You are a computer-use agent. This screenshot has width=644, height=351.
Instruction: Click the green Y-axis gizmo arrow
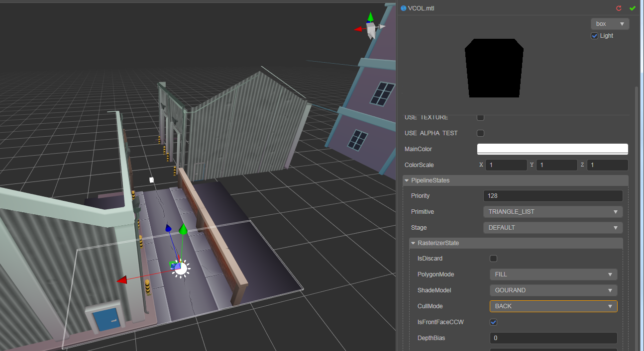click(183, 230)
